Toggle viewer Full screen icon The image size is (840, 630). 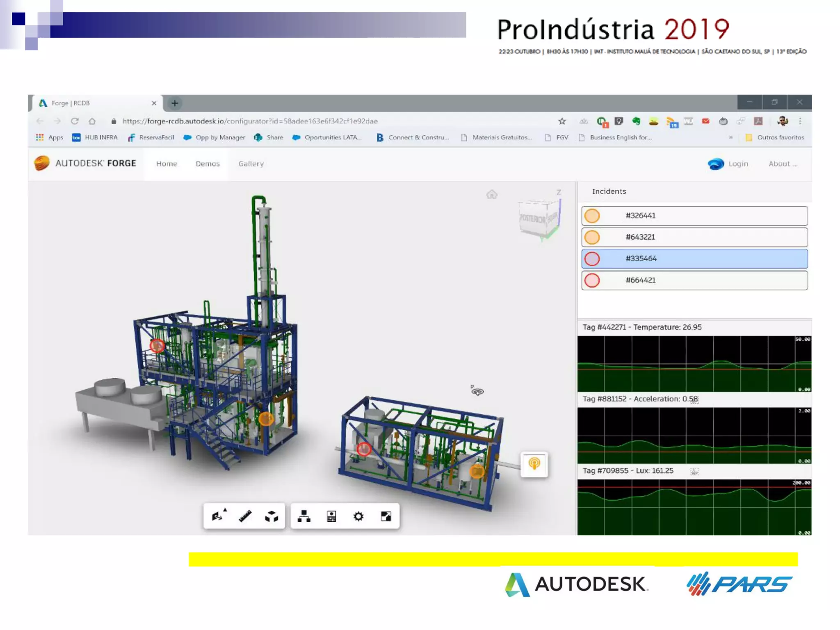click(x=386, y=516)
